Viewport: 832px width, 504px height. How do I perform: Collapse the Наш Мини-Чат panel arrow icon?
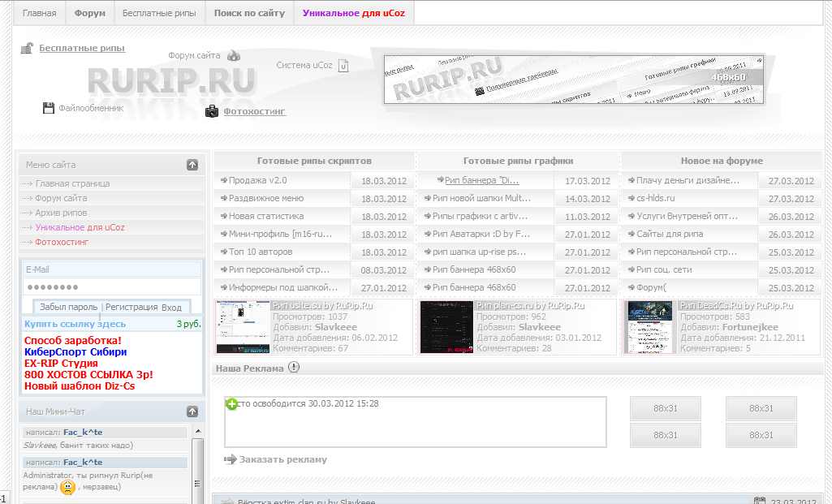[192, 411]
